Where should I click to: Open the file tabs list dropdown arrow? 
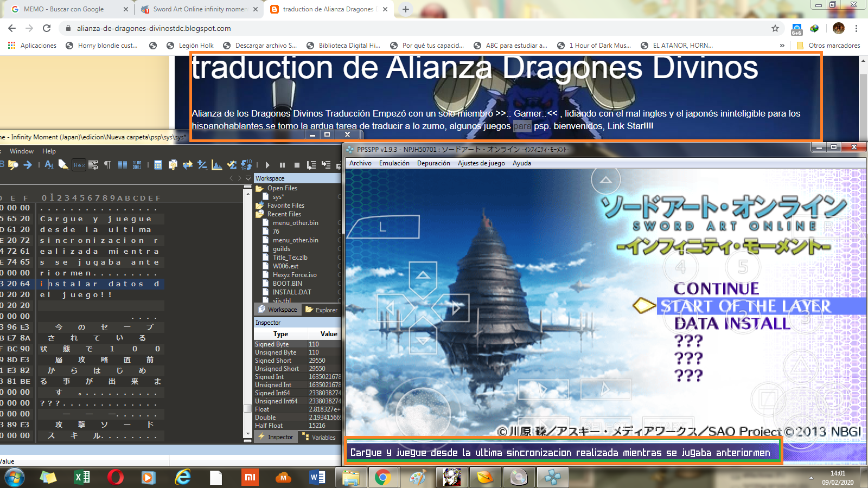248,178
